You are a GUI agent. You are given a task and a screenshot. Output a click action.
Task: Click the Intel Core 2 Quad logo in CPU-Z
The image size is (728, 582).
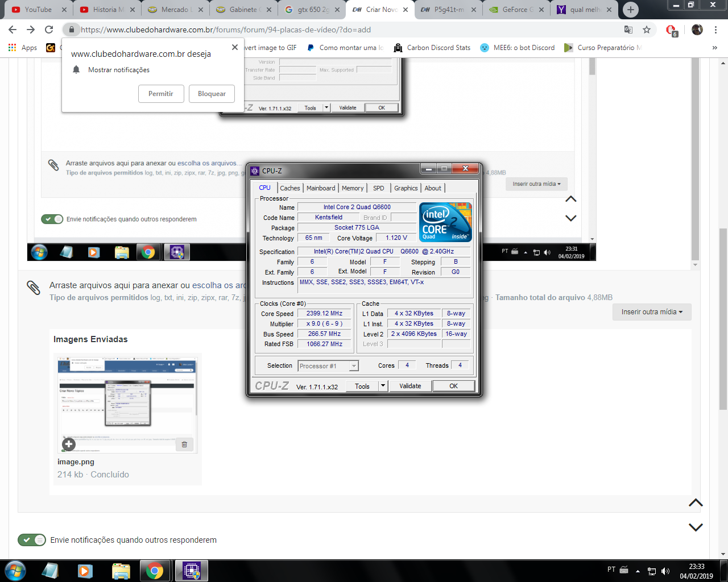pyautogui.click(x=445, y=222)
